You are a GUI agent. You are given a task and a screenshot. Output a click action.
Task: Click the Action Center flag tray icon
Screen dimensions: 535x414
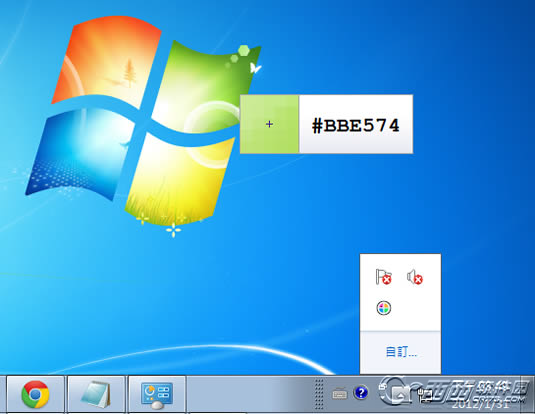pos(384,277)
